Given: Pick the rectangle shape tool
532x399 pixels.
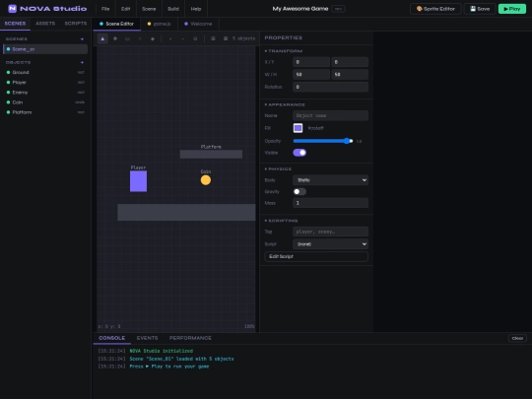Looking at the screenshot, I should (127, 38).
